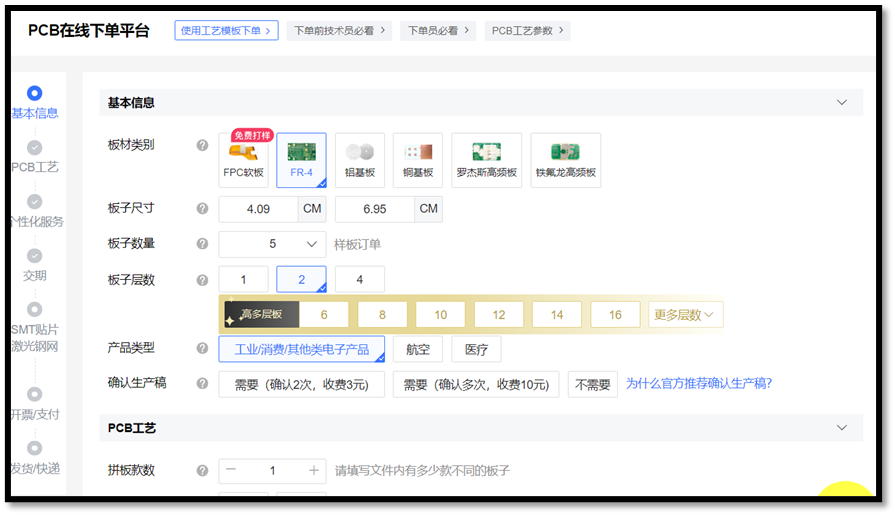Screen dimensions: 895x515
Task: Open the 板子数量 quantity dropdown
Action: point(272,244)
